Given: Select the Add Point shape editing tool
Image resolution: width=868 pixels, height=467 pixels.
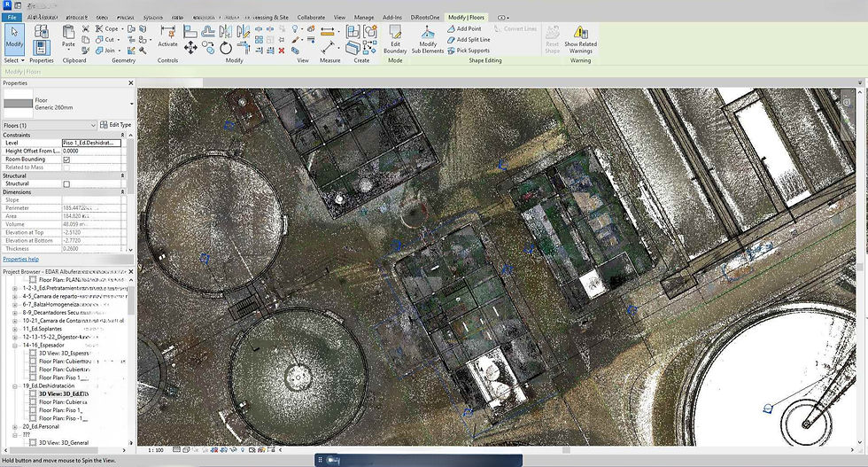Looking at the screenshot, I should pos(463,28).
